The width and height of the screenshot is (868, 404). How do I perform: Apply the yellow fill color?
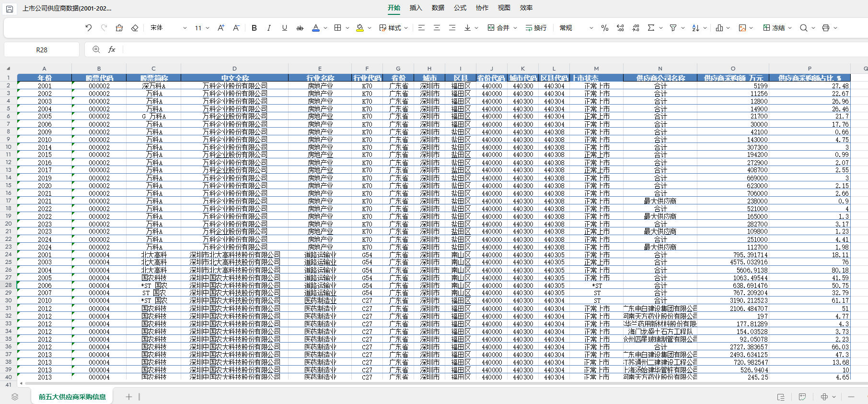click(360, 28)
